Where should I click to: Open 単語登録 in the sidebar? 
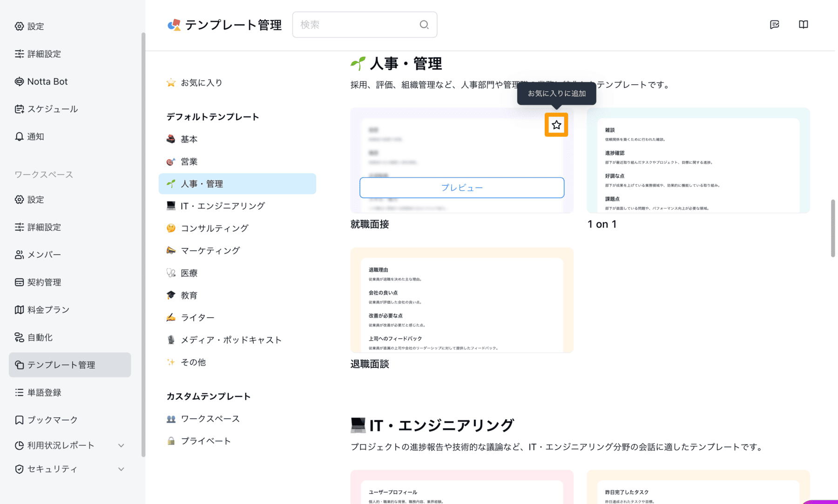coord(70,392)
